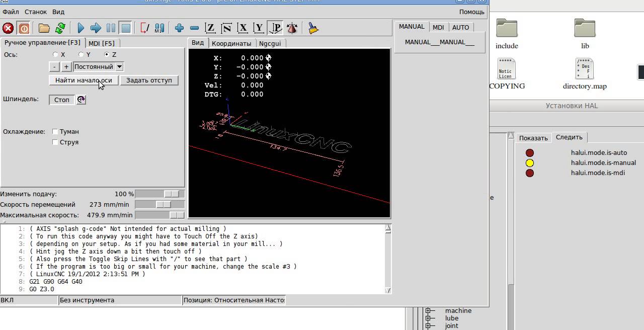Open the include folder icon
This screenshot has width=644, height=330.
[x=507, y=28]
